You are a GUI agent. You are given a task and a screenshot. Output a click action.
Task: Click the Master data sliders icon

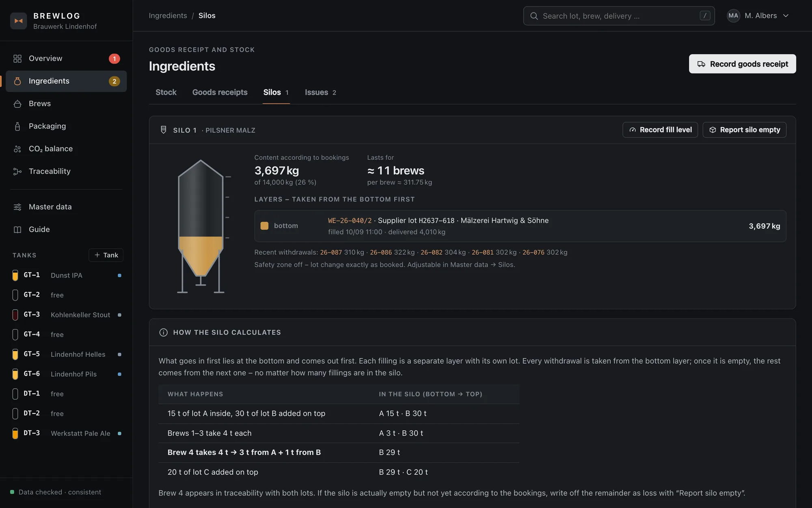[x=17, y=207]
